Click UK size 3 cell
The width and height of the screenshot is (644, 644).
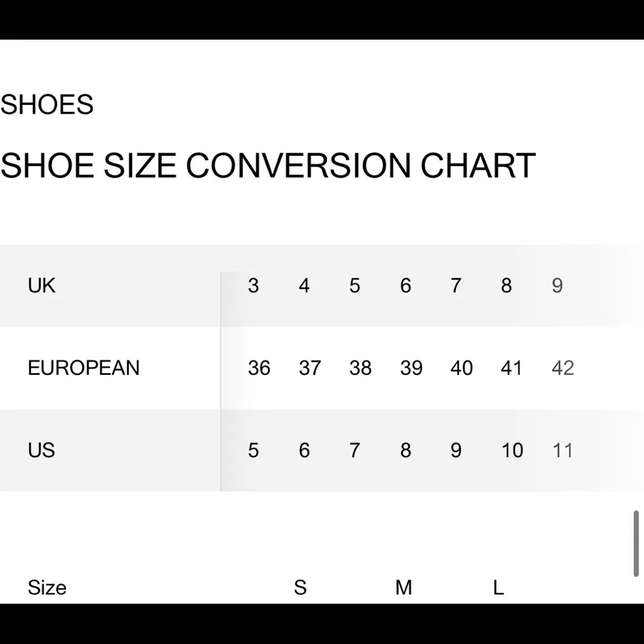(253, 285)
